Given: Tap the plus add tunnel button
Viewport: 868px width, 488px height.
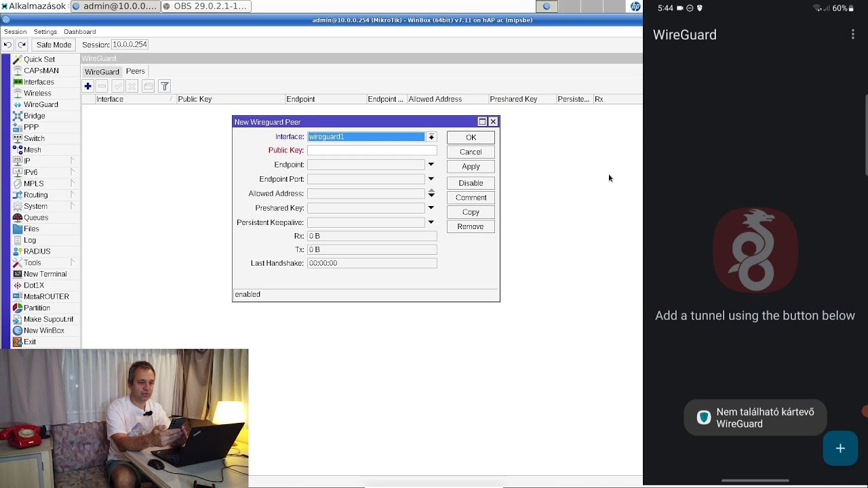Looking at the screenshot, I should point(840,449).
